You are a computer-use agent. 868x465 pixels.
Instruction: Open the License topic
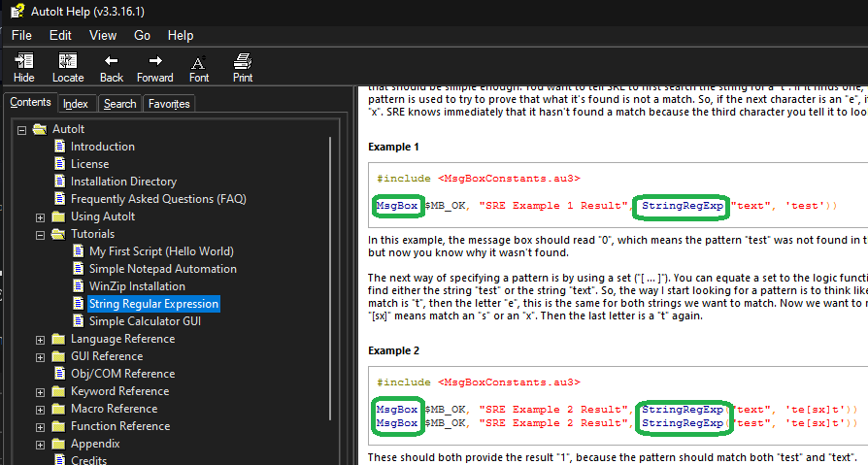coord(89,164)
